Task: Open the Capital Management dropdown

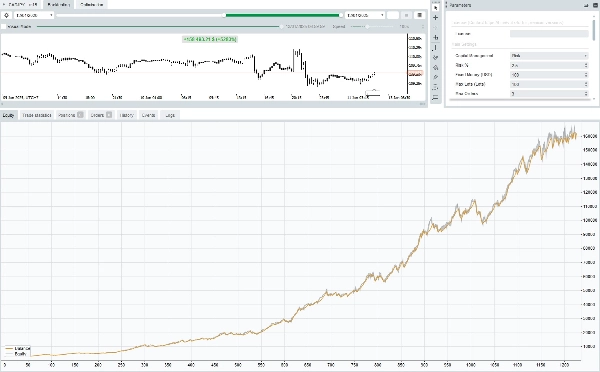Action: [549, 56]
